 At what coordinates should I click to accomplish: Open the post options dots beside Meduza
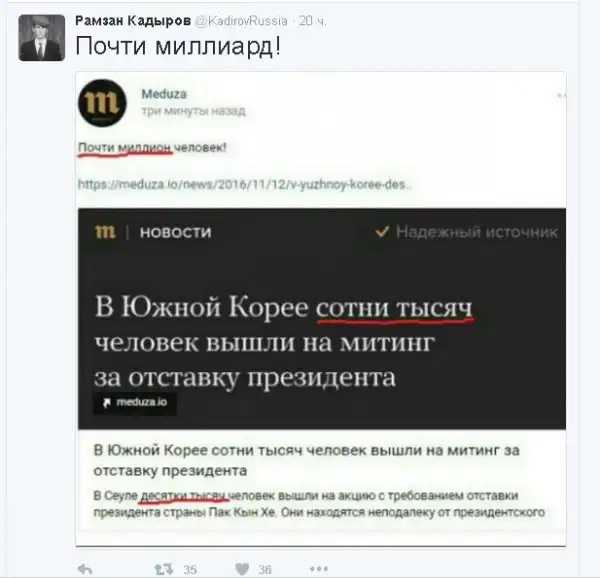pyautogui.click(x=561, y=96)
